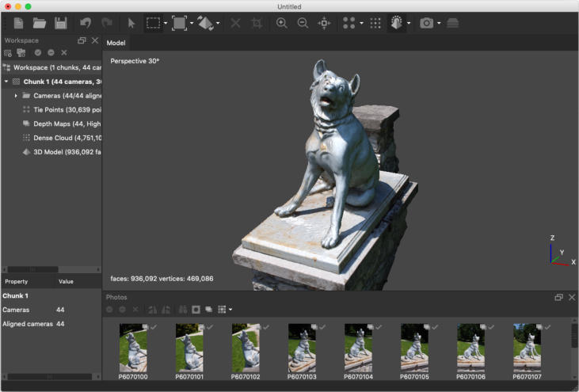Expand the Cameras folder in Workspace
The image size is (579, 392).
(x=16, y=95)
